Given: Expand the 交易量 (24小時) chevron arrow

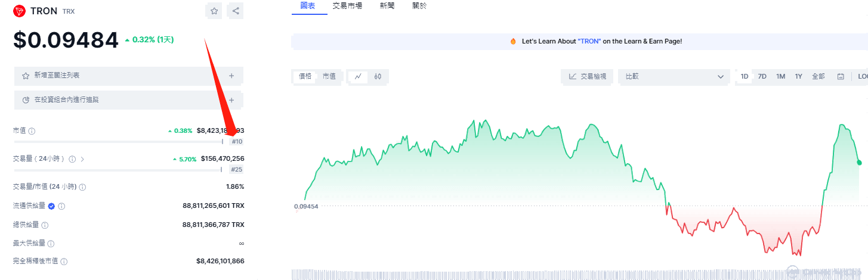Looking at the screenshot, I should tap(82, 159).
